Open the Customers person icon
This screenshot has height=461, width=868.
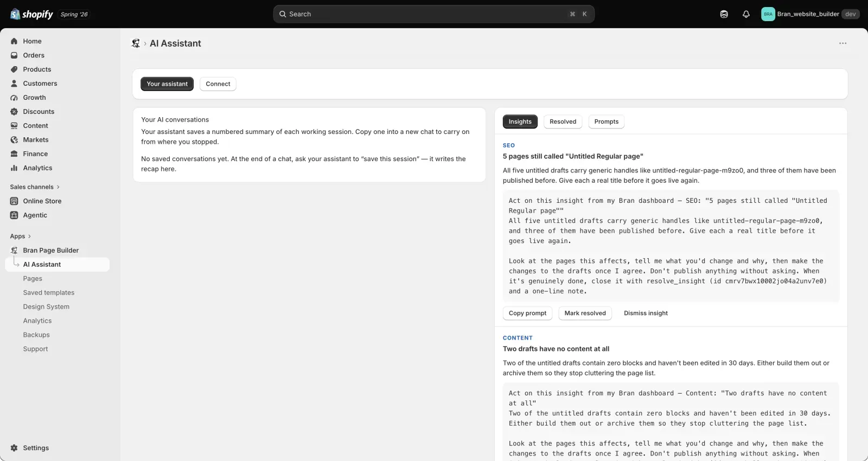[14, 84]
